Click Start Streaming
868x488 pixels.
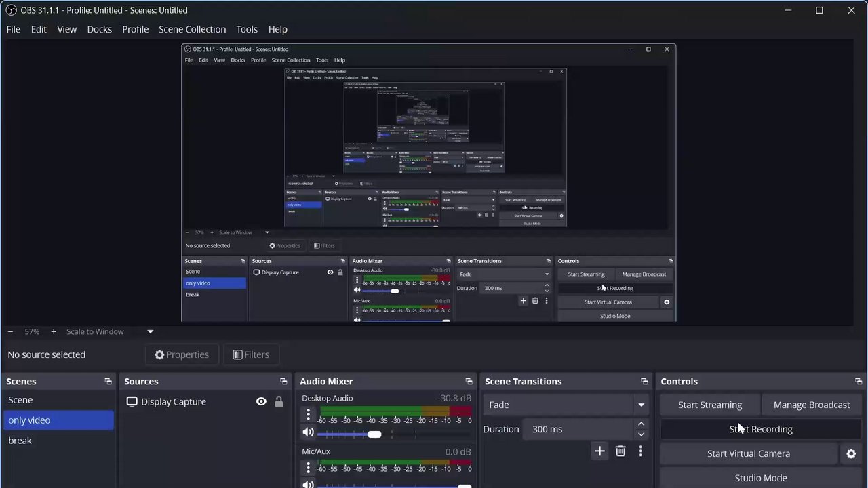click(710, 405)
